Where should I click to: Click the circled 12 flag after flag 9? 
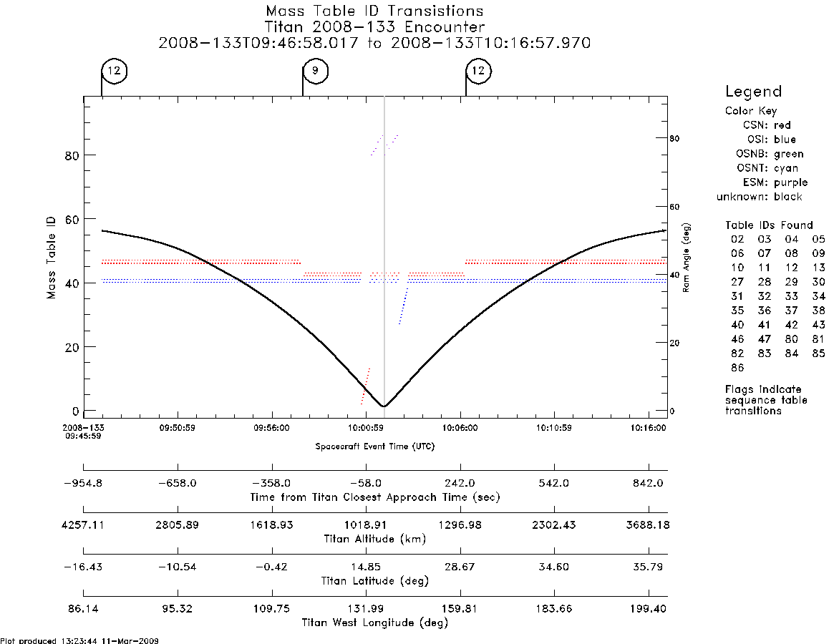479,71
